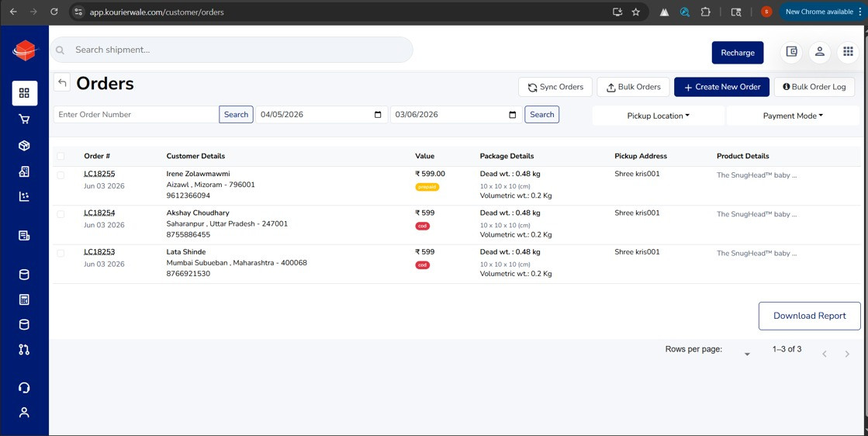Image resolution: width=868 pixels, height=436 pixels.
Task: Click the cod badge on Lata Shinde's order
Action: click(423, 265)
